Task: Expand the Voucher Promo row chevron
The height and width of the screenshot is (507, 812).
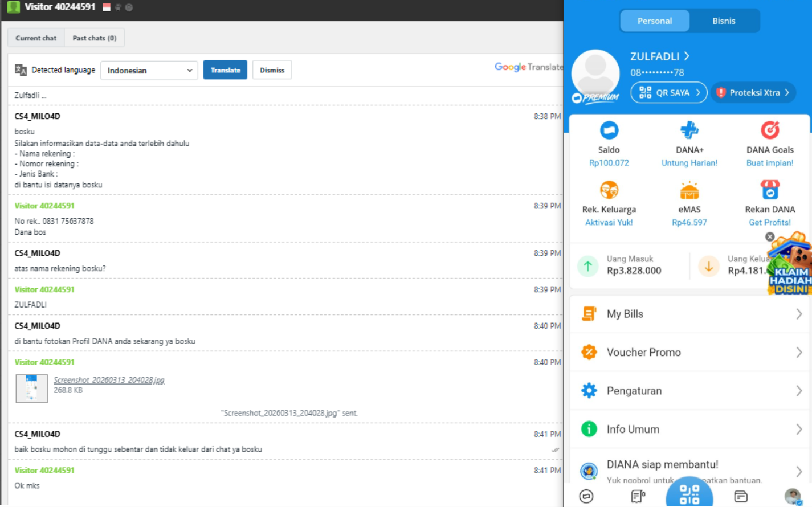Action: tap(799, 353)
